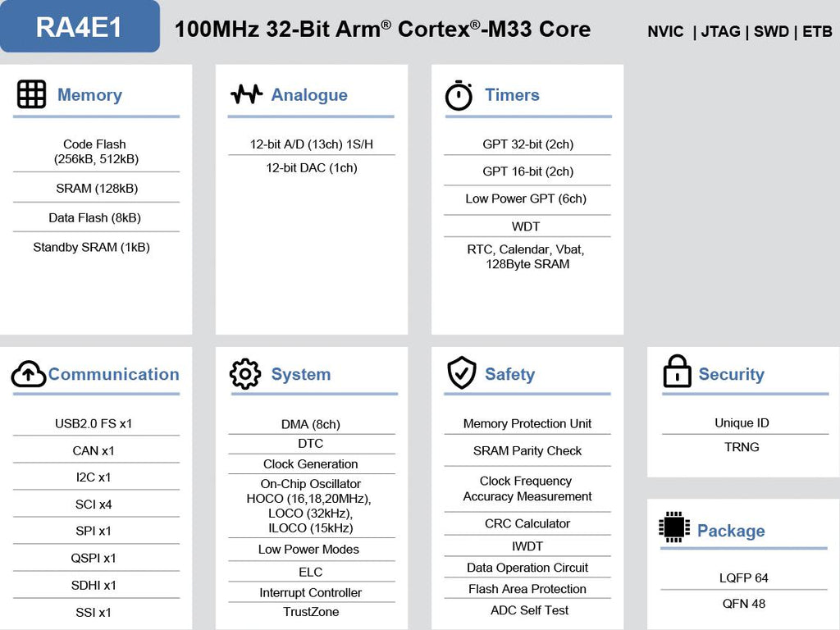Image resolution: width=840 pixels, height=630 pixels.
Task: Click the NVIC label in header
Action: coord(665,32)
